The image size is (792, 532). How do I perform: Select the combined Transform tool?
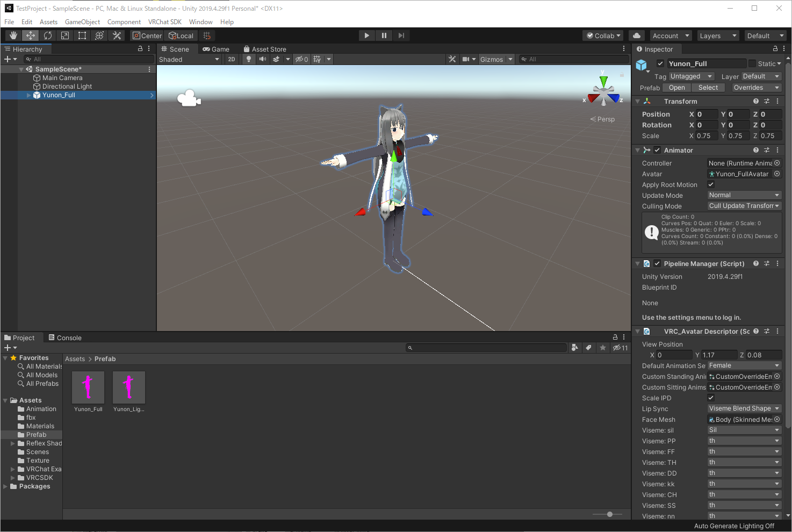tap(99, 35)
